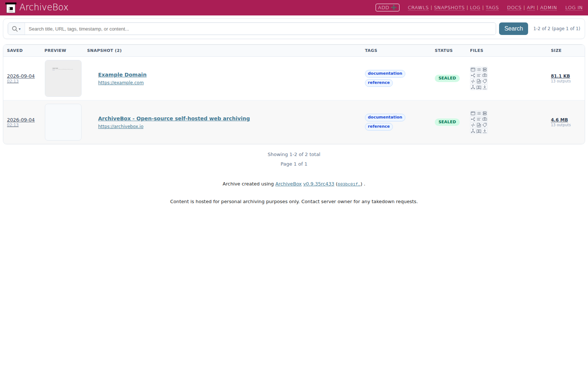Open 2026-09-04 date link for ArchiveBox row
This screenshot has height=368, width=588.
coord(21,120)
